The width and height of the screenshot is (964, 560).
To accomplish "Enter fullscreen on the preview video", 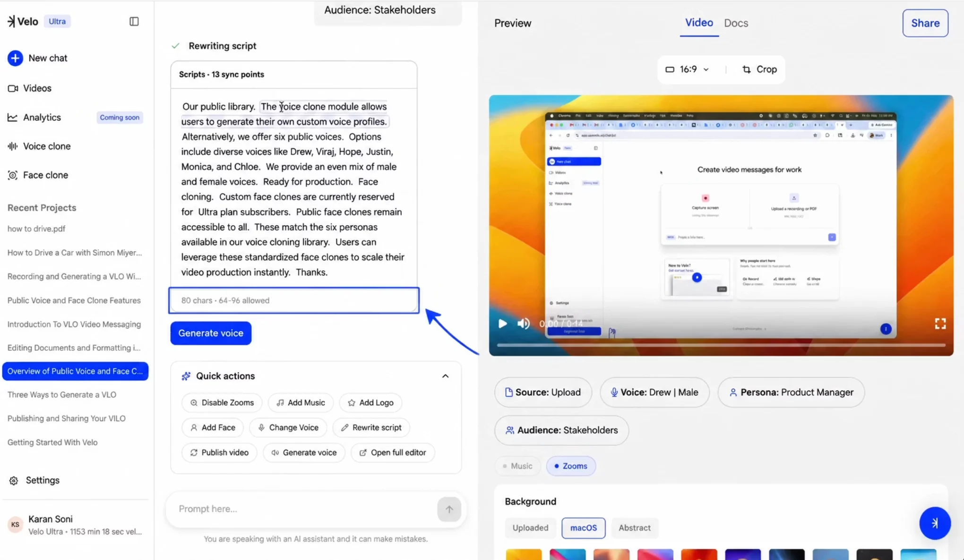I will point(940,323).
